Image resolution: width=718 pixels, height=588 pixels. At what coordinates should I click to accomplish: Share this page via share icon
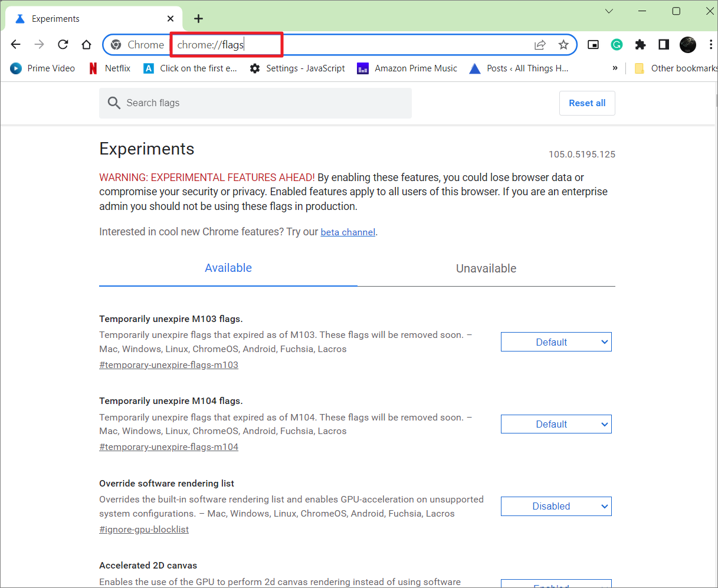[540, 45]
